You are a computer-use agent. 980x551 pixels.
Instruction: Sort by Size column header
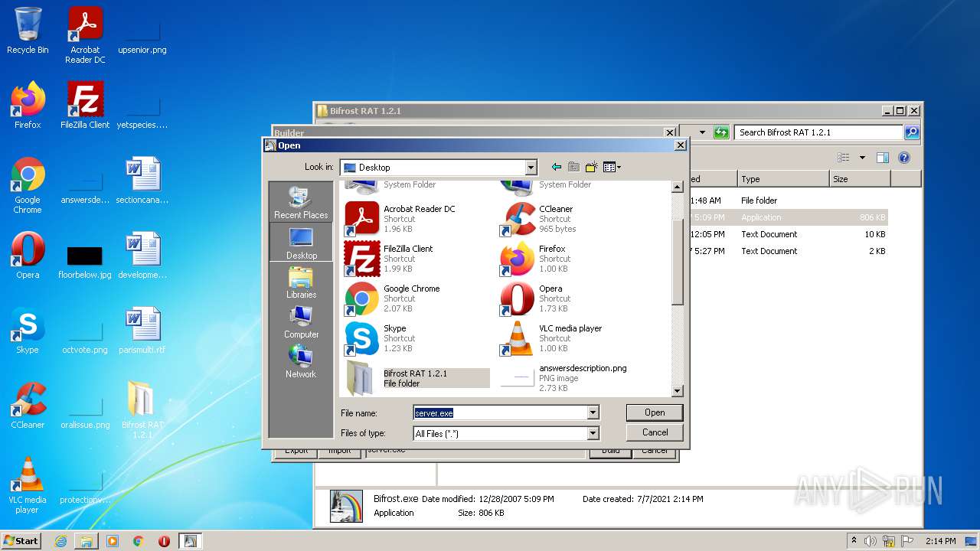pyautogui.click(x=860, y=179)
